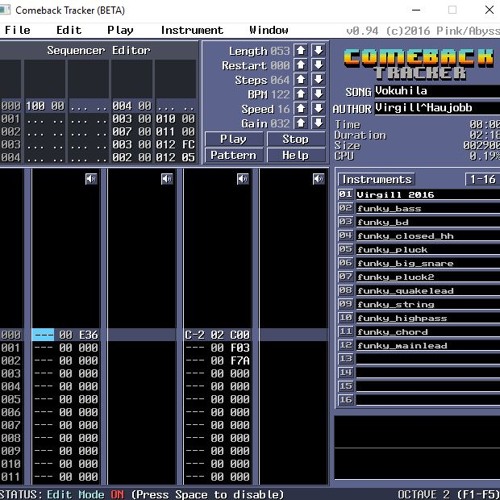Mute the rightmost pattern track
Image resolution: width=500 pixels, height=500 pixels.
click(318, 179)
